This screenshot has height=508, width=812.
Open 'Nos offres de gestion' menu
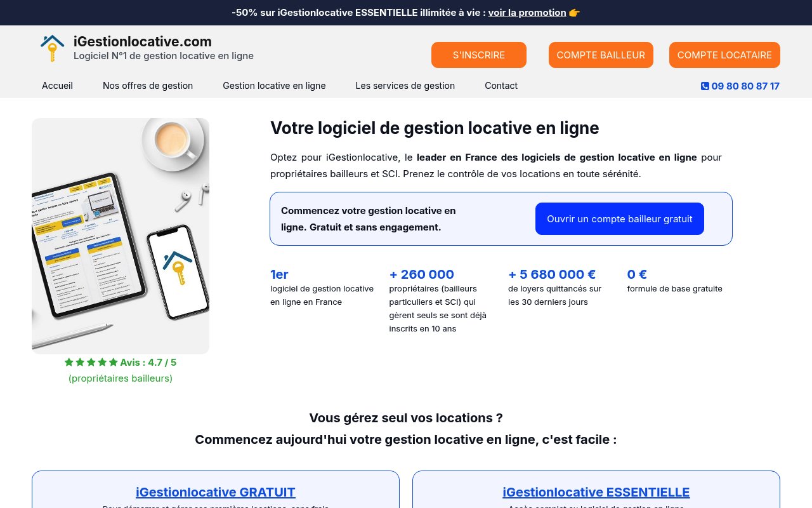click(x=148, y=86)
